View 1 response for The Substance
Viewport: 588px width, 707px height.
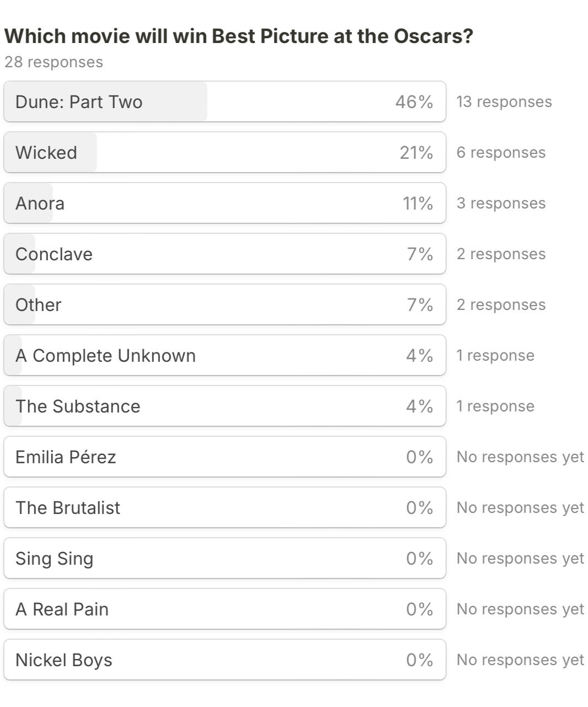click(495, 406)
